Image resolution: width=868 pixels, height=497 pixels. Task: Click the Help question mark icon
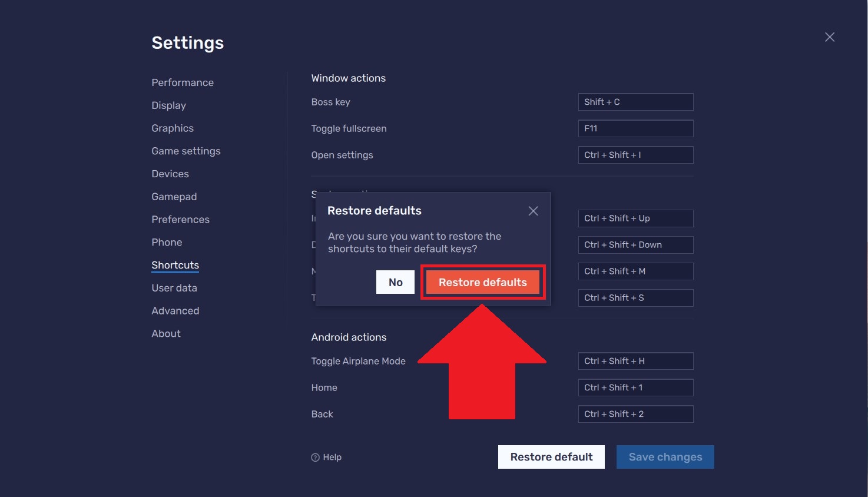coord(316,457)
